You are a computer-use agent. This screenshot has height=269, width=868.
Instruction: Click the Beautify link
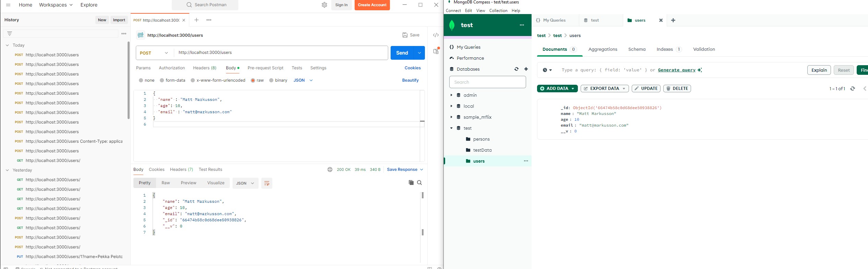410,80
